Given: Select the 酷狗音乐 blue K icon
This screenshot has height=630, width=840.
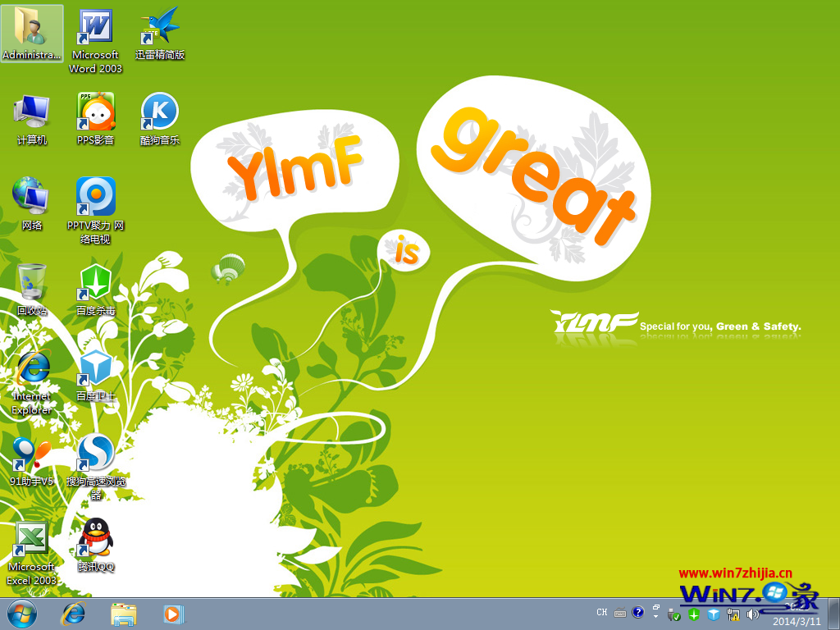Looking at the screenshot, I should (159, 112).
